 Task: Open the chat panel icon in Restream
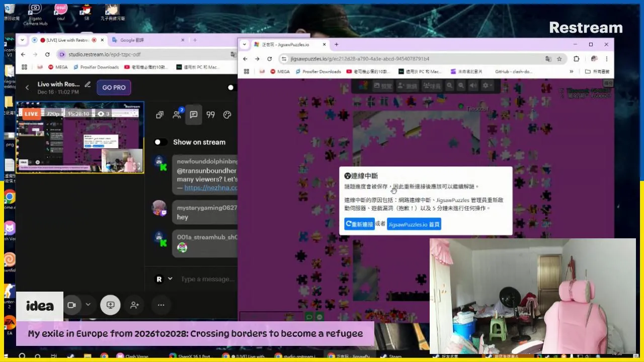click(194, 115)
